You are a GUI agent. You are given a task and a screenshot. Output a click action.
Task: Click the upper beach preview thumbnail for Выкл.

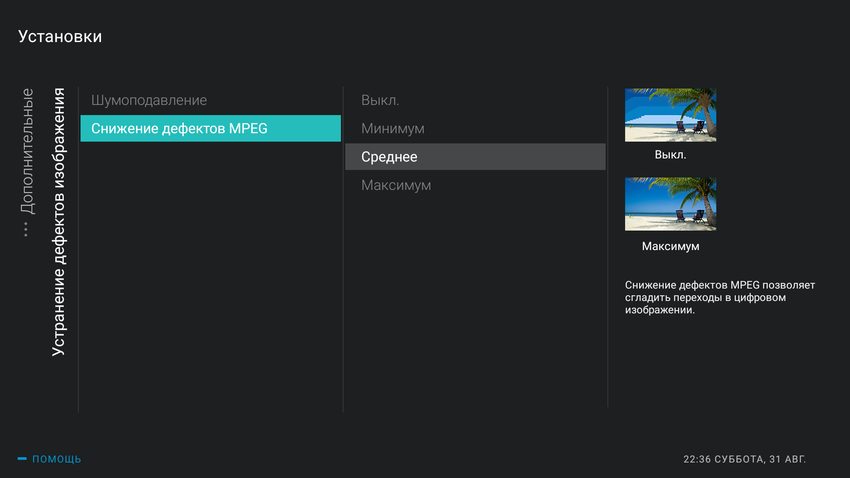[670, 115]
